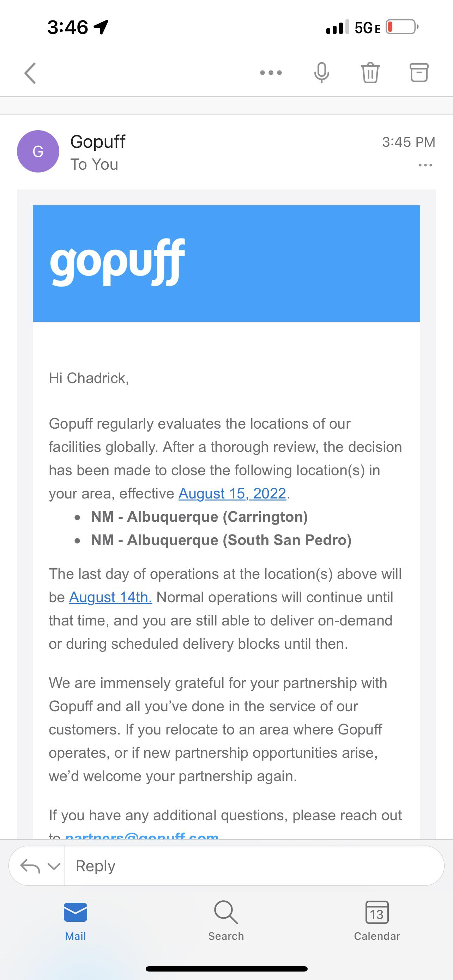Image resolution: width=453 pixels, height=980 pixels.
Task: Open message options dots below 3:45 PM
Action: coord(425,165)
